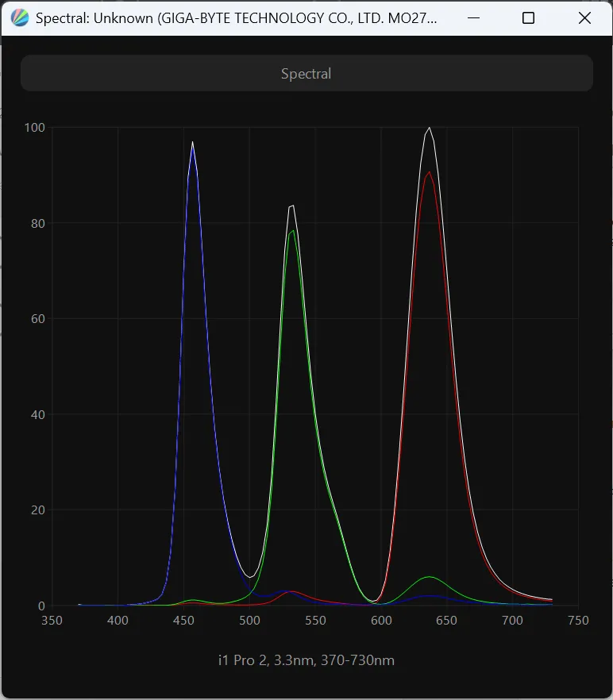
Task: Click the i1 Pro 2 instrument caption text
Action: click(306, 660)
